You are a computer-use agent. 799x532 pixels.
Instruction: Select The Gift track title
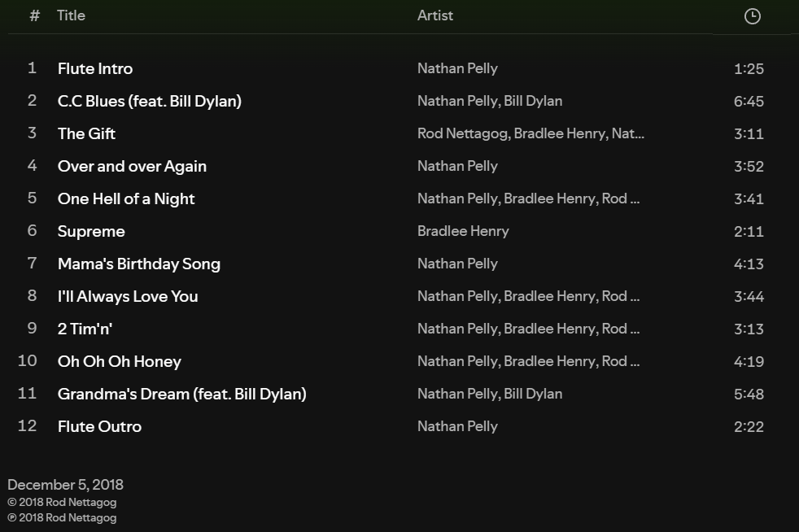coord(86,134)
